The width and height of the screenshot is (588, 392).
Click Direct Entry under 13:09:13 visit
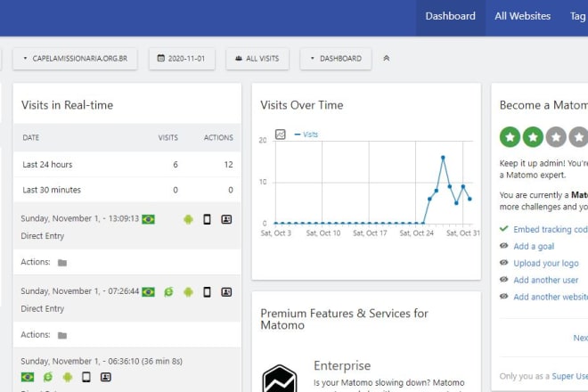coord(43,236)
